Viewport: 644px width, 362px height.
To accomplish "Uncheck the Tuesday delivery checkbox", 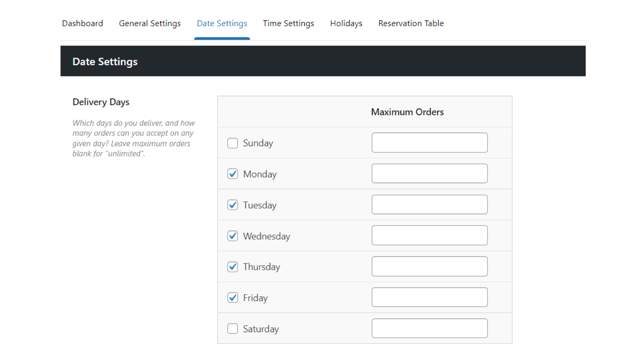I will pyautogui.click(x=233, y=205).
